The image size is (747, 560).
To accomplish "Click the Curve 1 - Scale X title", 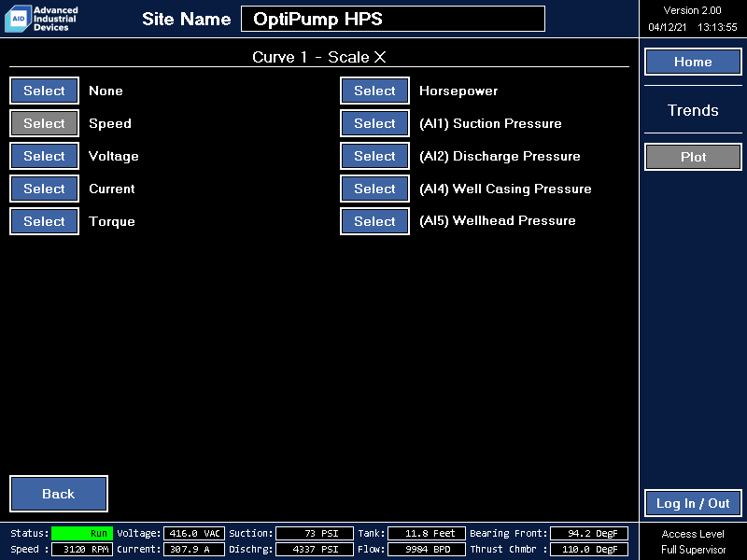I will point(318,57).
